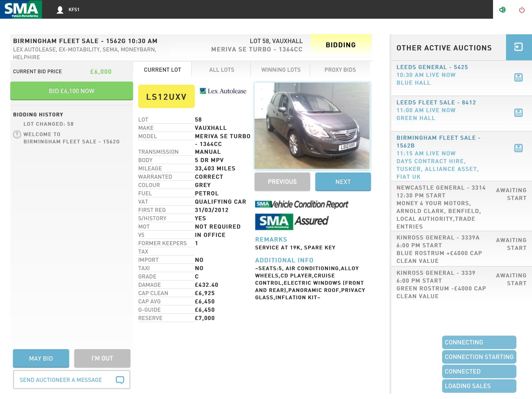Show the next vehicle photo
Viewport: 532px width, 399px height.
pos(343,182)
